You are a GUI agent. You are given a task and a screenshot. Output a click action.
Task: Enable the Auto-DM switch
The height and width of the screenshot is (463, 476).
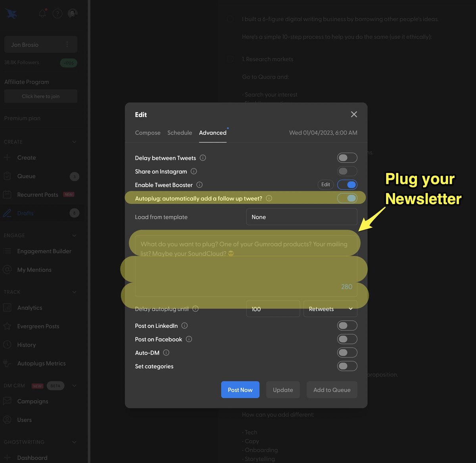347,353
